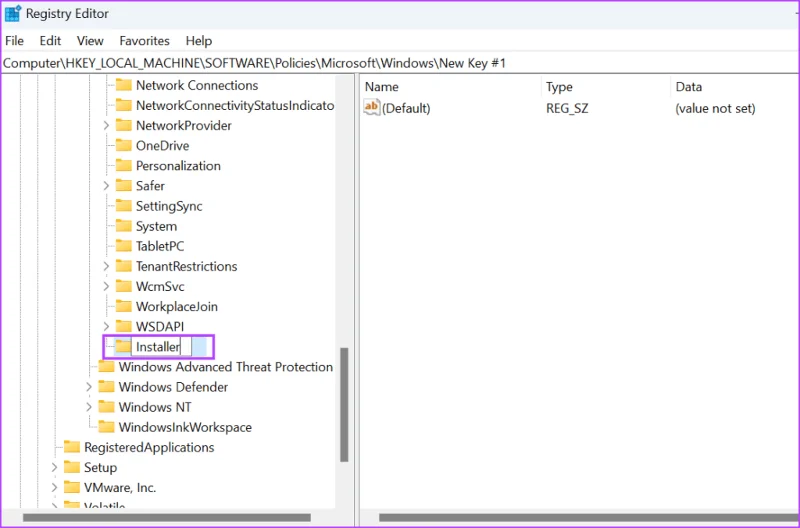Select the NetworkConnectivityStatusIndicator folder icon

pyautogui.click(x=123, y=105)
